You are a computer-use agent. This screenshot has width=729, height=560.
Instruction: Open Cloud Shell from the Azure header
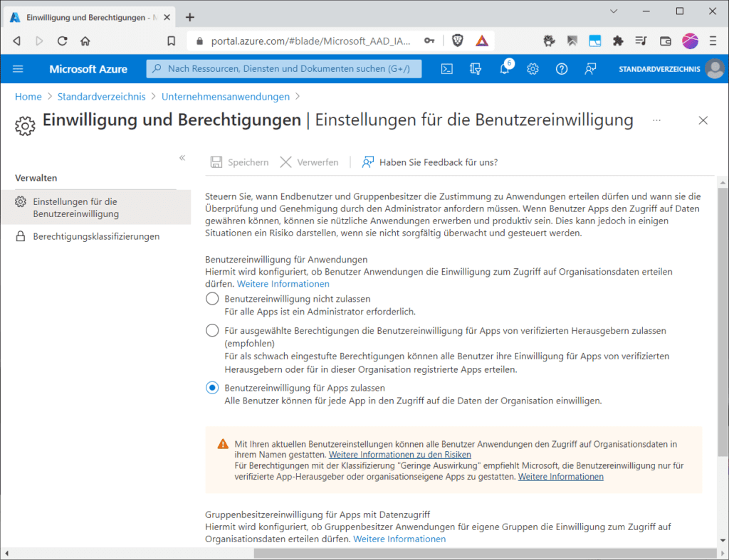[447, 69]
